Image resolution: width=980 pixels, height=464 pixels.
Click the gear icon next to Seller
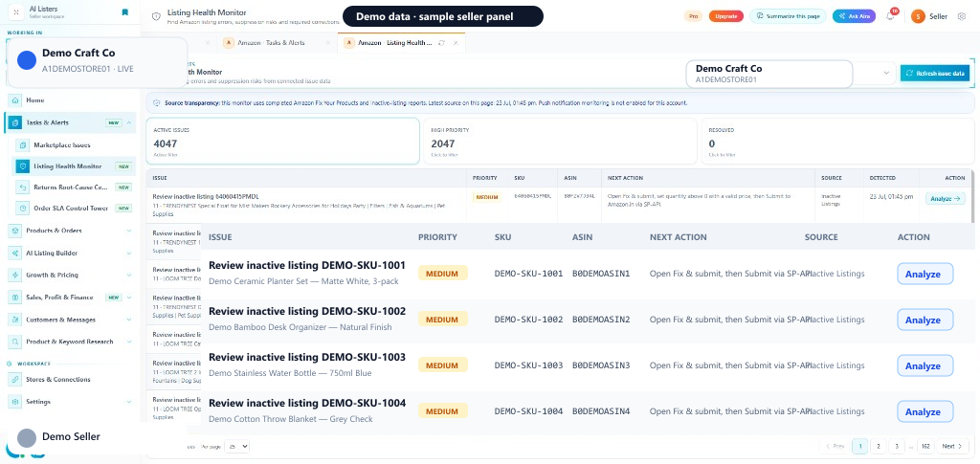961,16
